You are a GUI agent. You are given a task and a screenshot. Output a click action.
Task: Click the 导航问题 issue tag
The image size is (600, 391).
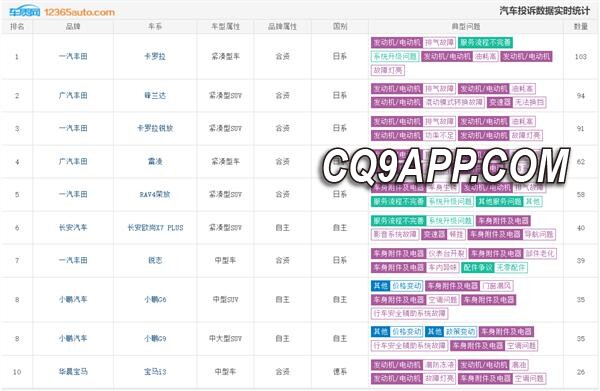click(x=539, y=234)
